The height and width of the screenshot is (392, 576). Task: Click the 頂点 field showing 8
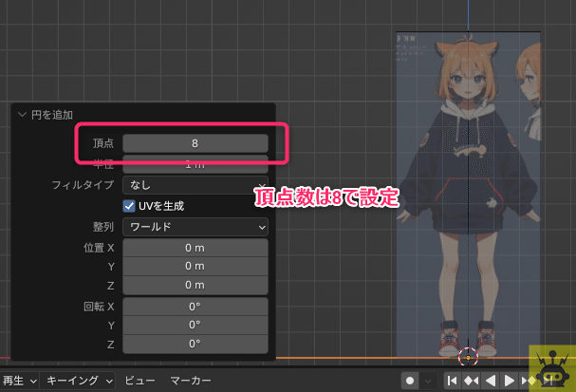tap(195, 143)
